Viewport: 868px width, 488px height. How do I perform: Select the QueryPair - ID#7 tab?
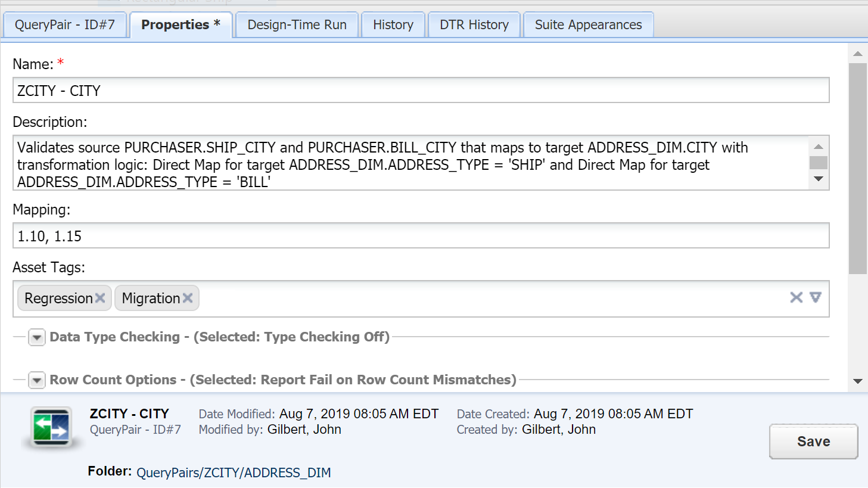[64, 25]
